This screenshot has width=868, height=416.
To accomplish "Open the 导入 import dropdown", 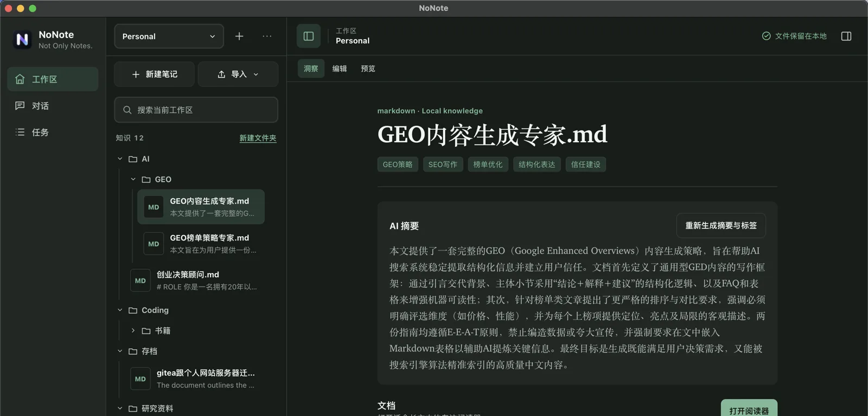I will coord(238,74).
